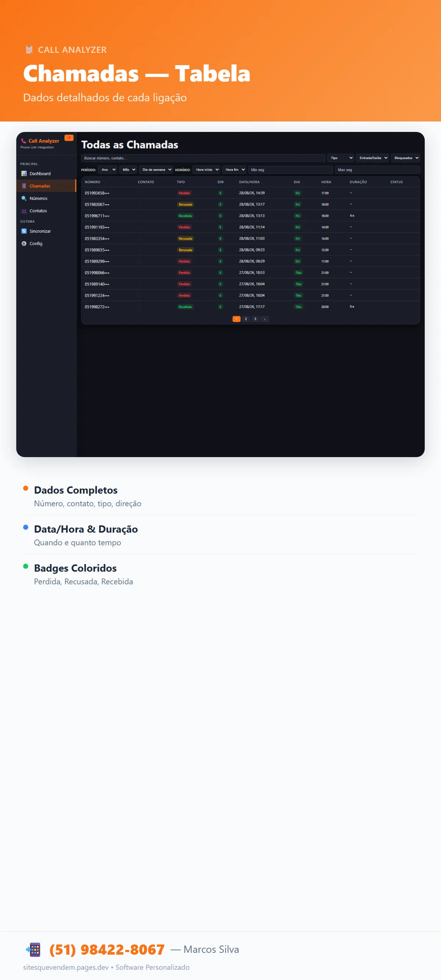Click the Dashboard chart icon
Screen dimensions: 441x980
pyautogui.click(x=24, y=173)
